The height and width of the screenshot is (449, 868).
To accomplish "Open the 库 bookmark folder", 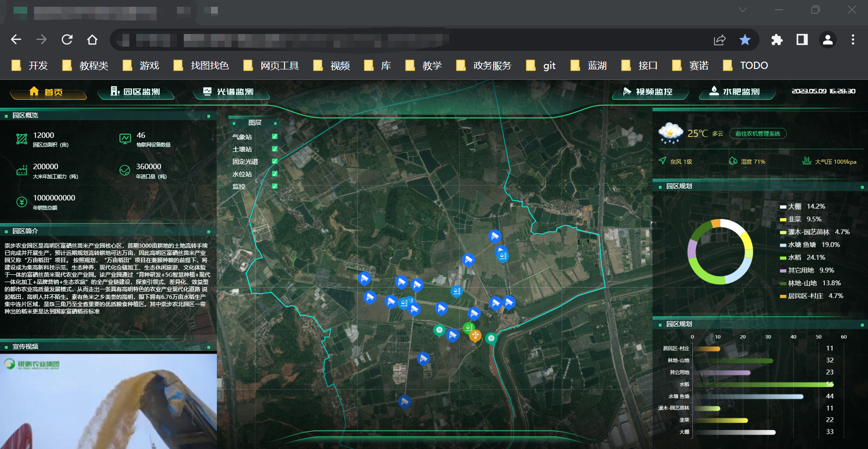I will (x=378, y=66).
